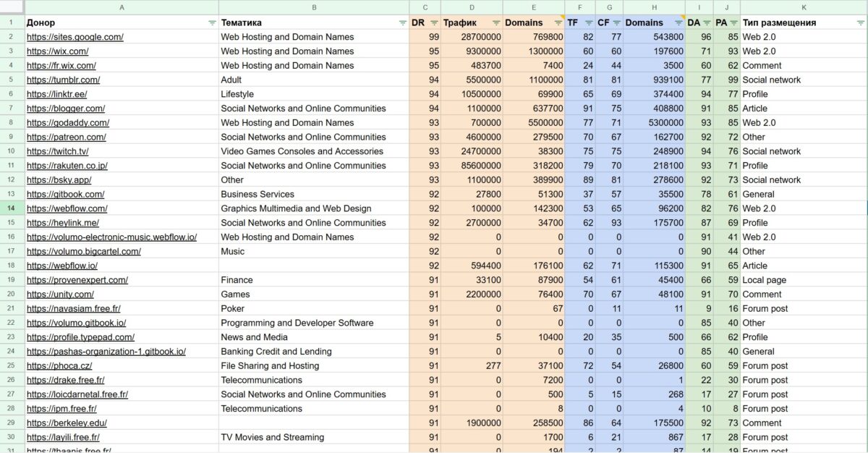Select column K by its letter header
The image size is (868, 453).
803,7
